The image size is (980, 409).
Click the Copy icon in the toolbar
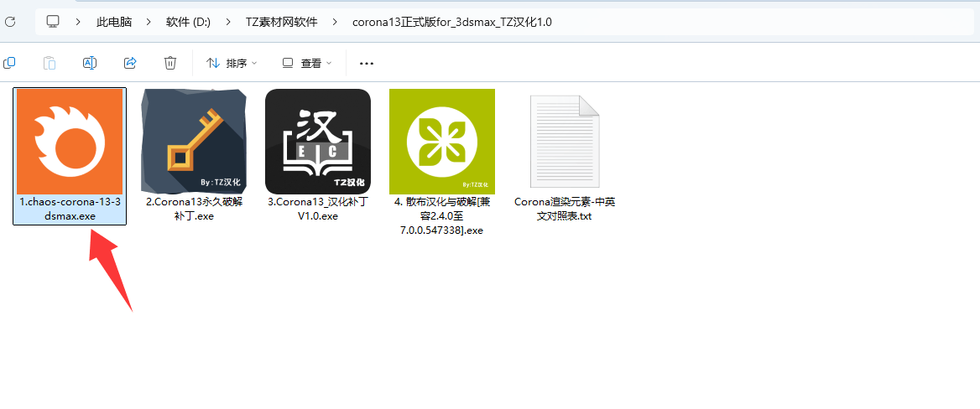point(9,63)
